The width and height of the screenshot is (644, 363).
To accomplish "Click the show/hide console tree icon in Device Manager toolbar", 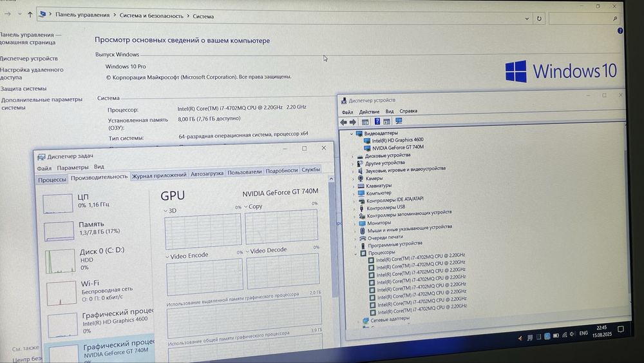I will [365, 122].
